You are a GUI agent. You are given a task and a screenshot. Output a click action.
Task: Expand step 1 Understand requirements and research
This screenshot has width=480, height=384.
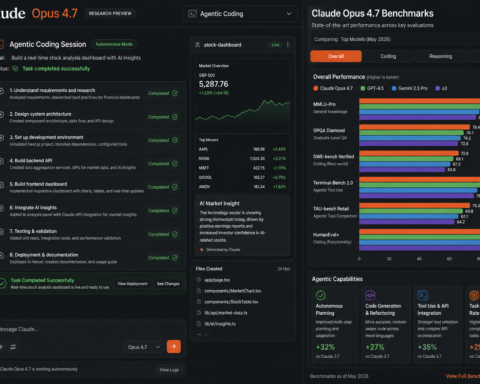[x=92, y=94]
